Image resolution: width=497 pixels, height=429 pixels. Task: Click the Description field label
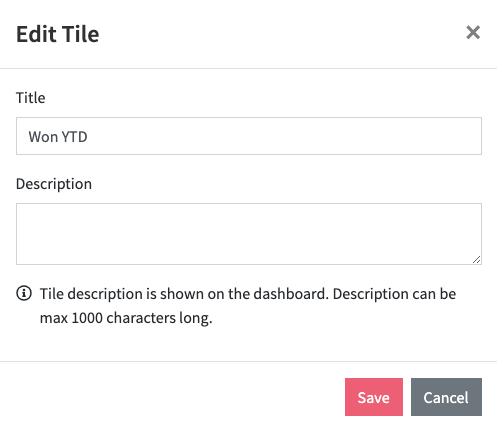tap(54, 184)
